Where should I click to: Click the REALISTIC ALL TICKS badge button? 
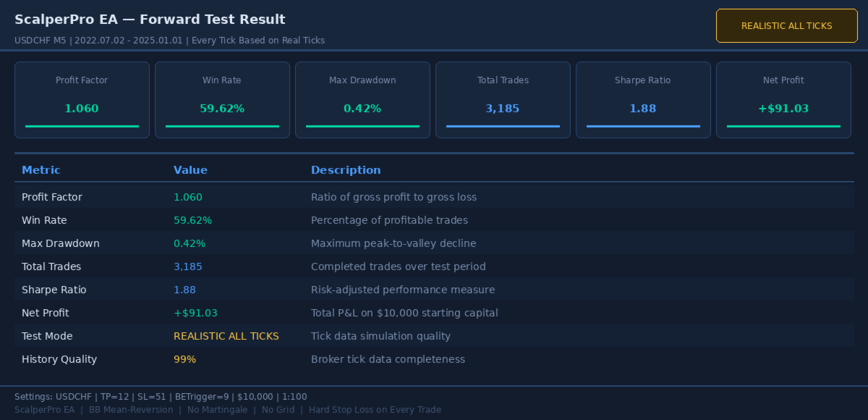pos(786,26)
